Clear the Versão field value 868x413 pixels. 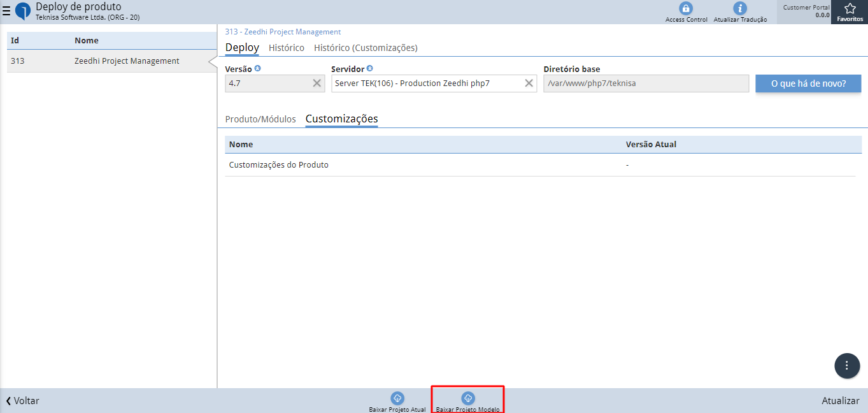coord(317,83)
